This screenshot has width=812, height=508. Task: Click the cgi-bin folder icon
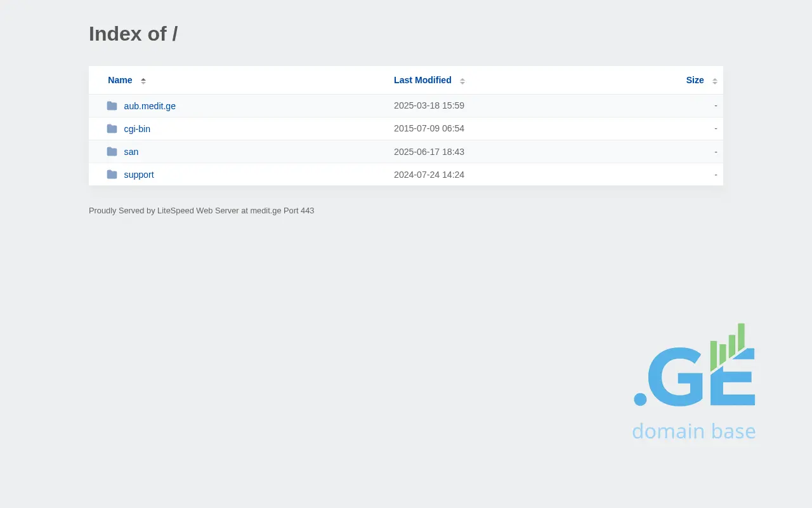112,129
